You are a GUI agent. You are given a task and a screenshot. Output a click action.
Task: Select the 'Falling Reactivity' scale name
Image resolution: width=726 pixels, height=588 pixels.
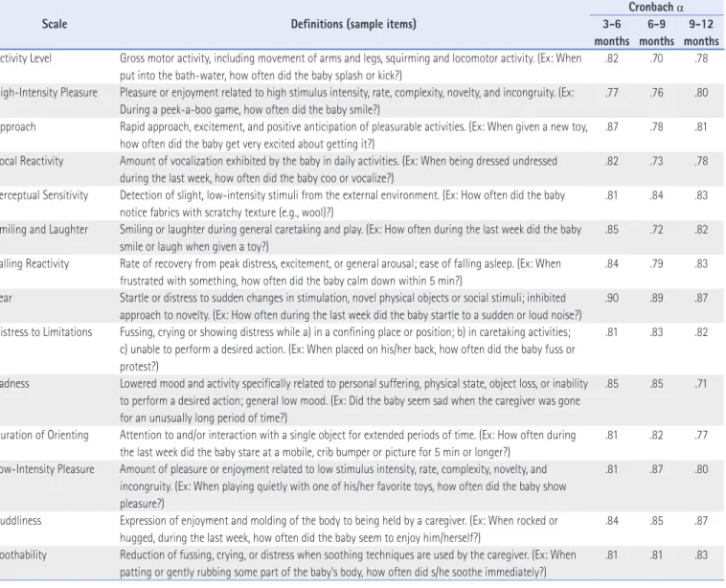34,264
